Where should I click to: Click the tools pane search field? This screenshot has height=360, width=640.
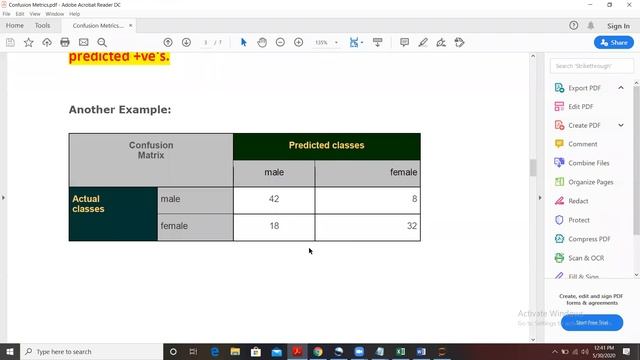tap(592, 66)
